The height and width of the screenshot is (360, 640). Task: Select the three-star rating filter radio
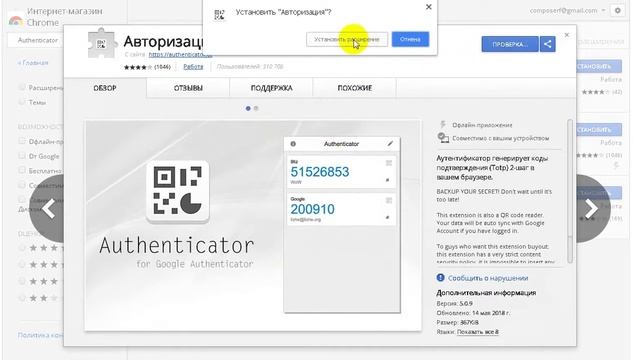[x=22, y=281]
